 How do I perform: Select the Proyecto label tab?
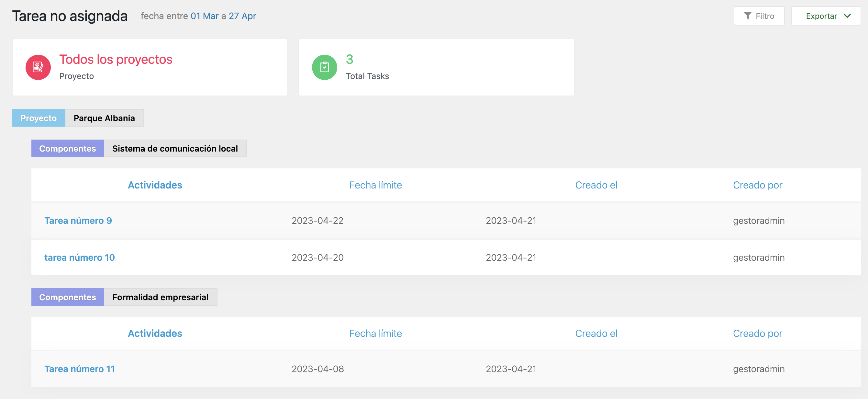pos(39,118)
